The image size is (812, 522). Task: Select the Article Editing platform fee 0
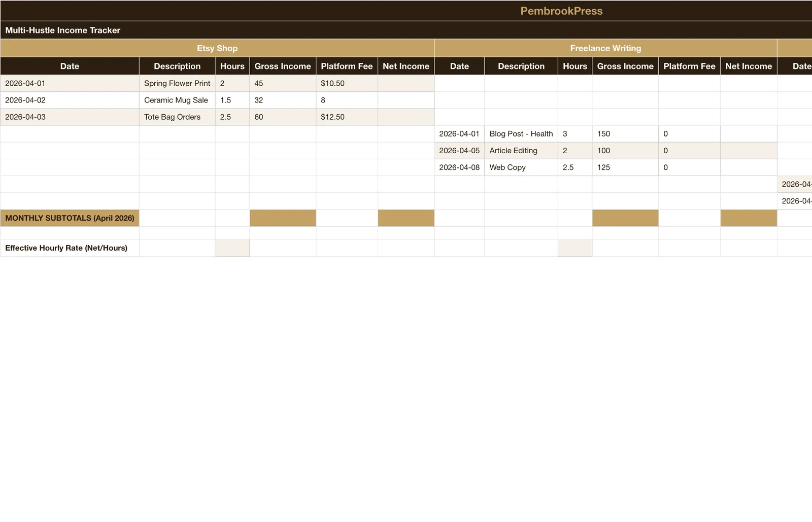689,150
